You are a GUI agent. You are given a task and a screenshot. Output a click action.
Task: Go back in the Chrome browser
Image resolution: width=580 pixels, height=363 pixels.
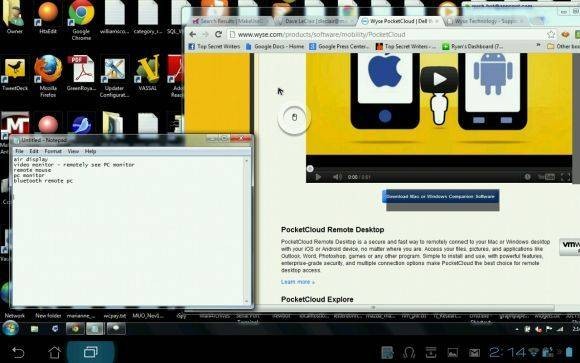(193, 34)
